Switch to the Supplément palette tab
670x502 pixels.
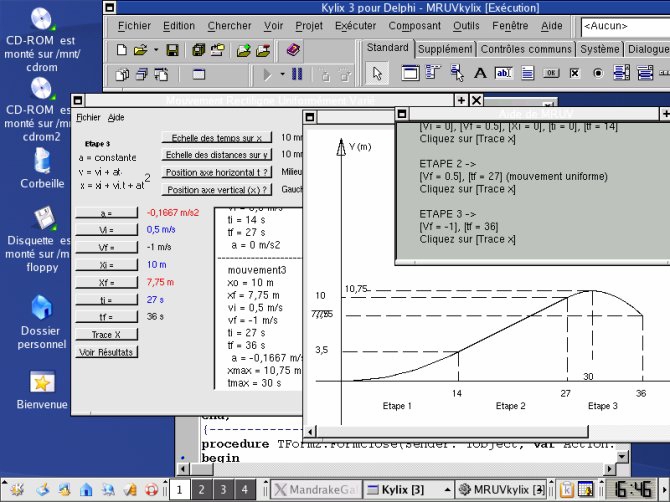point(445,49)
